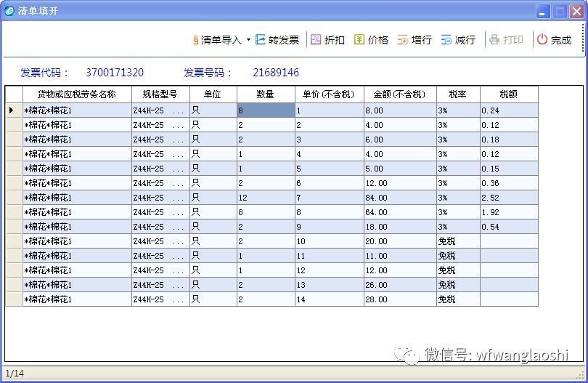588x383 pixels.
Task: Click tax amount cell 0.36
Action: pyautogui.click(x=509, y=183)
